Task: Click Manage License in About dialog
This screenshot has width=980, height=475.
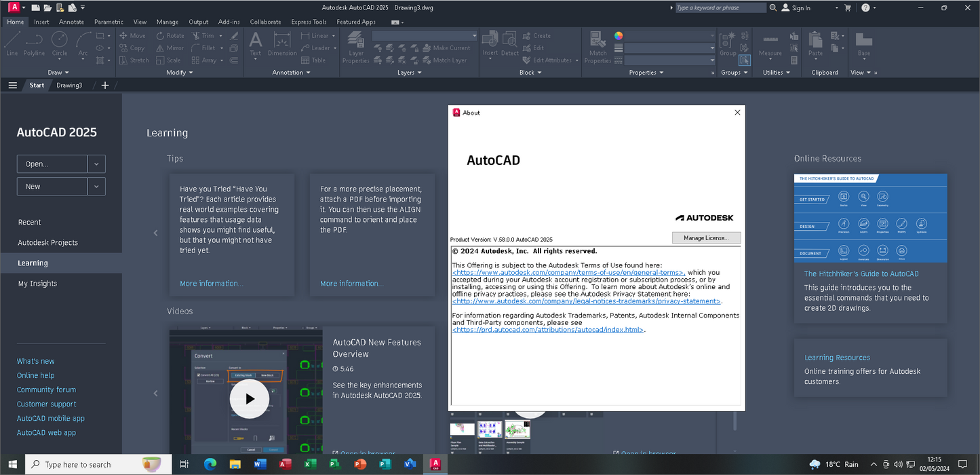Action: point(706,238)
